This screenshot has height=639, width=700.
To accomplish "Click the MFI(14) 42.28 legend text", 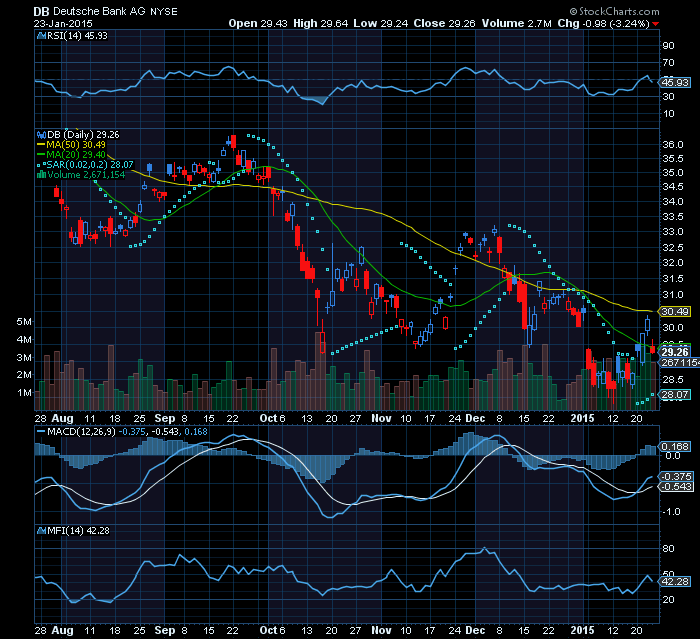I will [78, 530].
